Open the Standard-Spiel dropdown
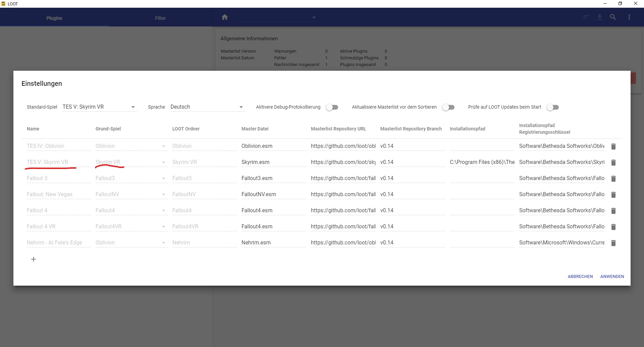Screen dimensions: 644x347 coord(99,107)
